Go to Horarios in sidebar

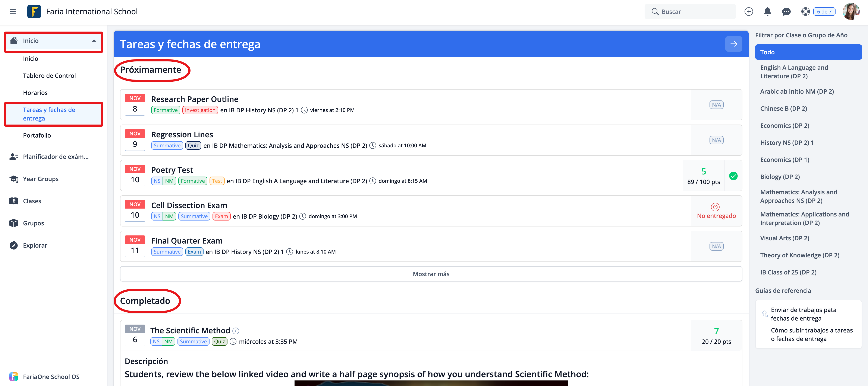pos(35,93)
